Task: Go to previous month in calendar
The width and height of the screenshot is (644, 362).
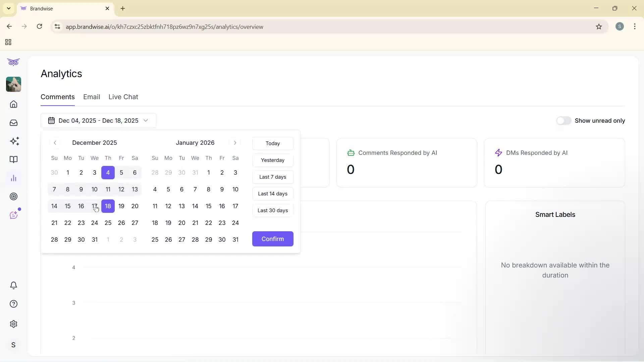Action: coord(55,143)
